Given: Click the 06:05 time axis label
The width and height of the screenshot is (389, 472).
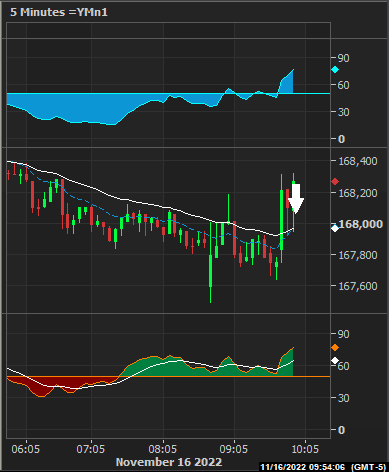Looking at the screenshot, I should click(26, 449).
